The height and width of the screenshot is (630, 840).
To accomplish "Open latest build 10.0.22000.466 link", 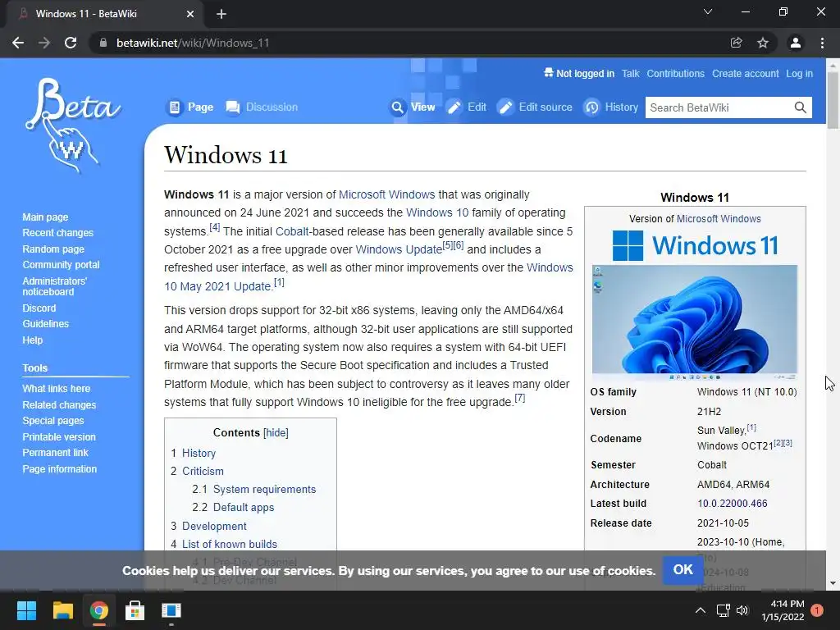I will click(733, 504).
